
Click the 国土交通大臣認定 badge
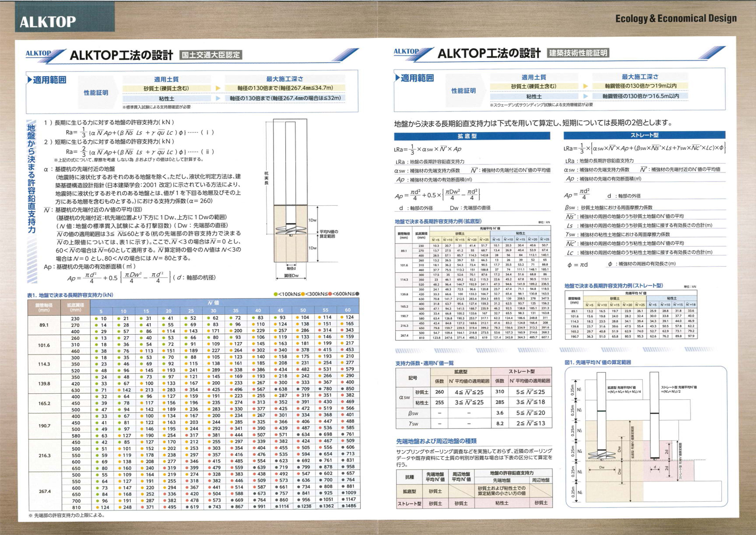(211, 55)
